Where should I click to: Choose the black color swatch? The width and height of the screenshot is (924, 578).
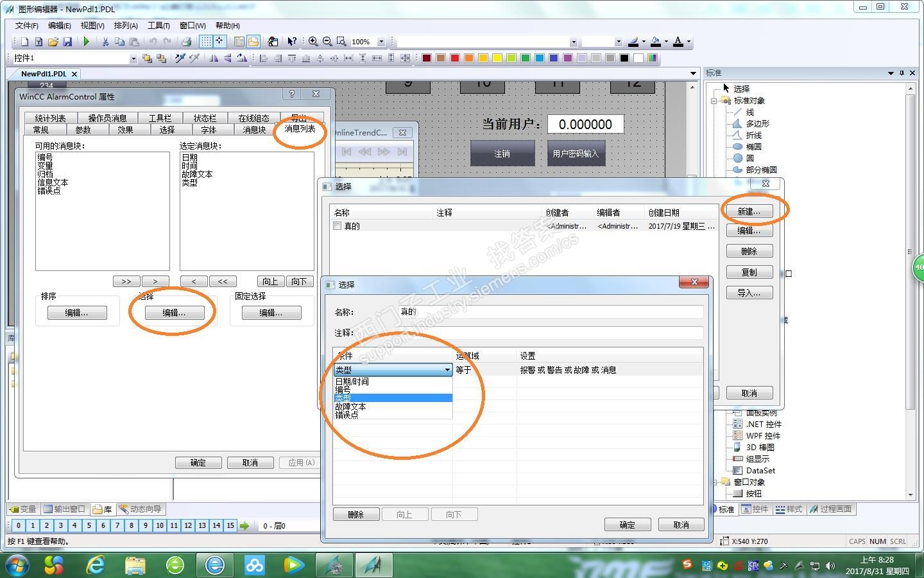[624, 58]
